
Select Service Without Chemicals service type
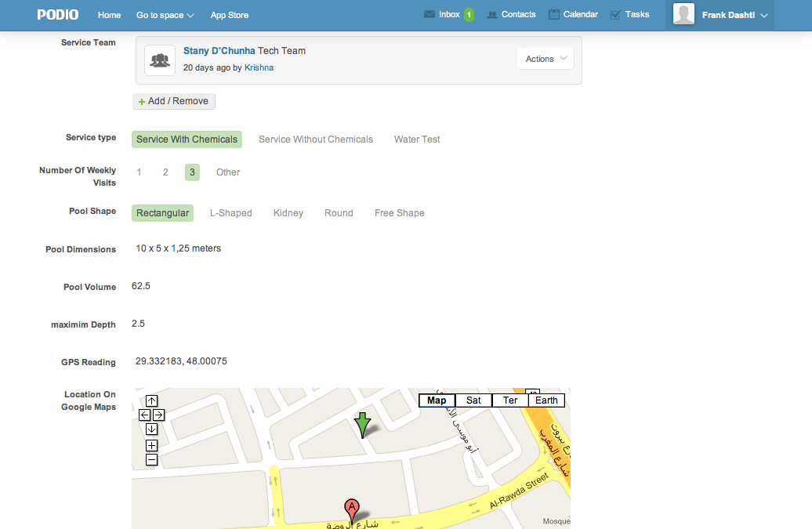[x=316, y=139]
